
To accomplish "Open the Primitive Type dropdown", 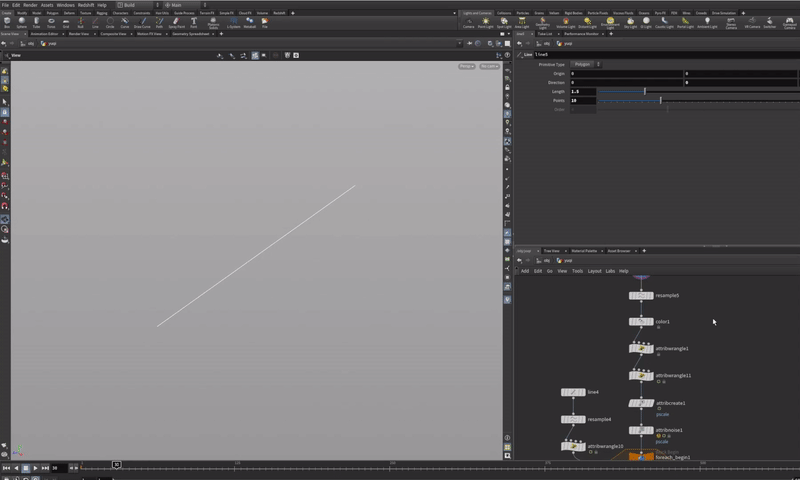I will pyautogui.click(x=586, y=64).
